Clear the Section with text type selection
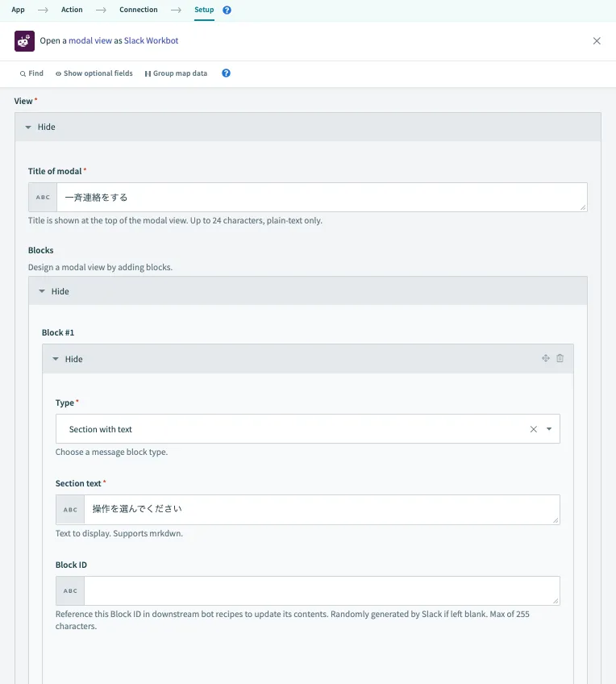616x684 pixels. [x=533, y=430]
